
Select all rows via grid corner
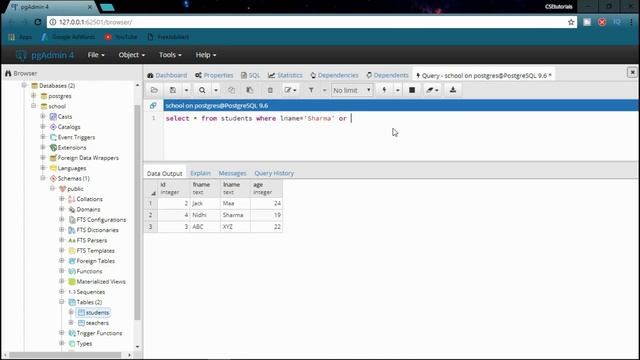tap(151, 188)
